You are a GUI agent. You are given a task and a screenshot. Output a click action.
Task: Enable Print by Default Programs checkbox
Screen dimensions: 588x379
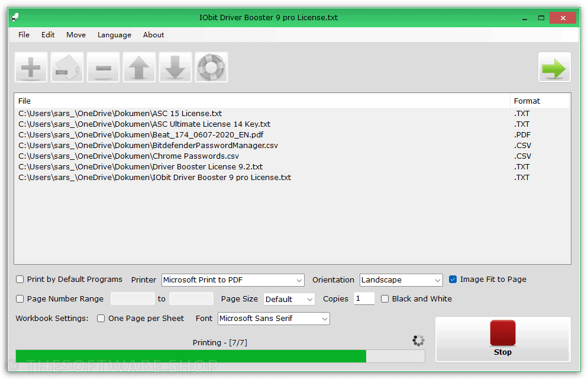20,279
